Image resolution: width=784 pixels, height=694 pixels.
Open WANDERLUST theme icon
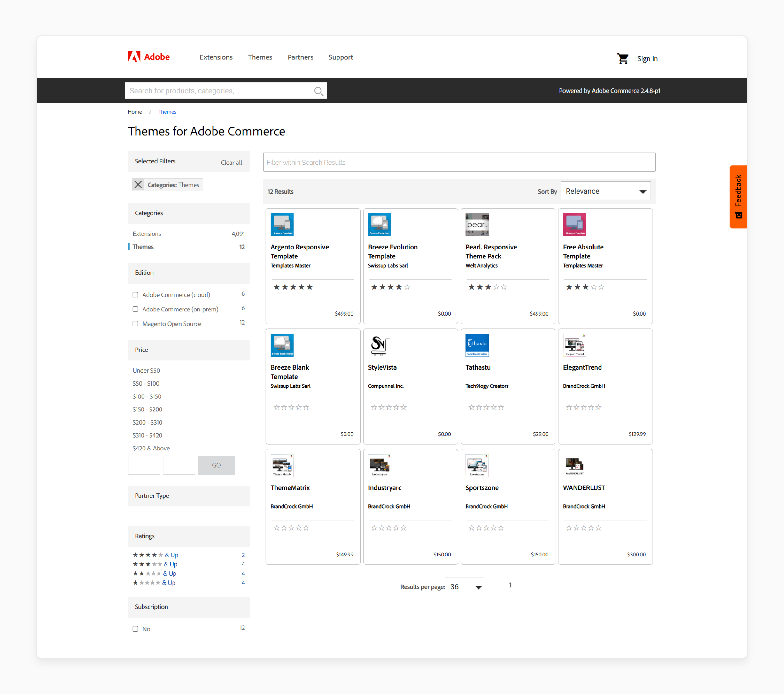coord(574,466)
